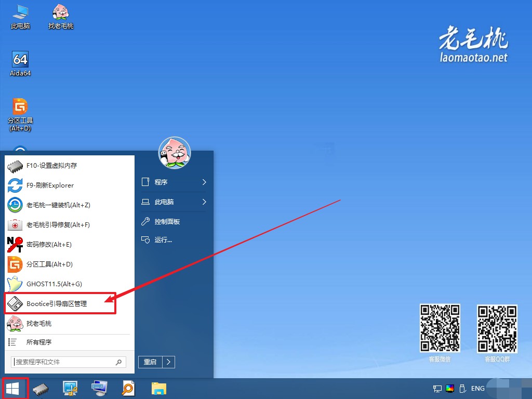Open the 运行... dialog
Screen dimensions: 532x399
tap(174, 240)
